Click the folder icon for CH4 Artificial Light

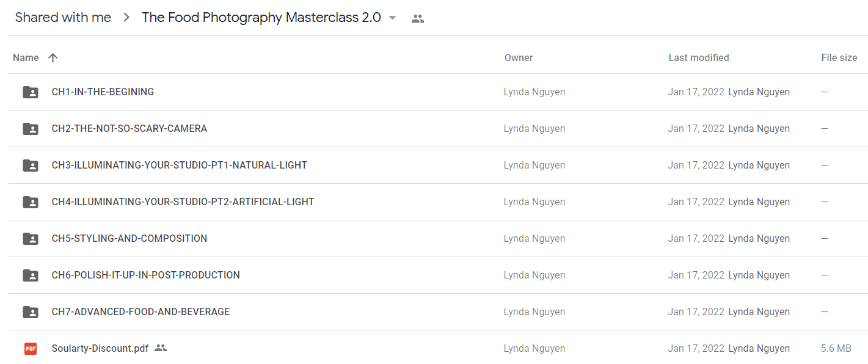coord(31,202)
